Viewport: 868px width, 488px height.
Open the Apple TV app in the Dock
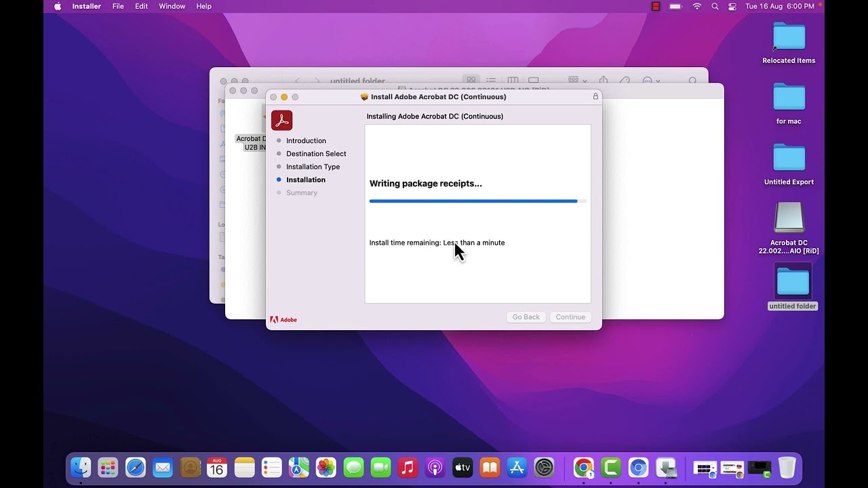(462, 467)
